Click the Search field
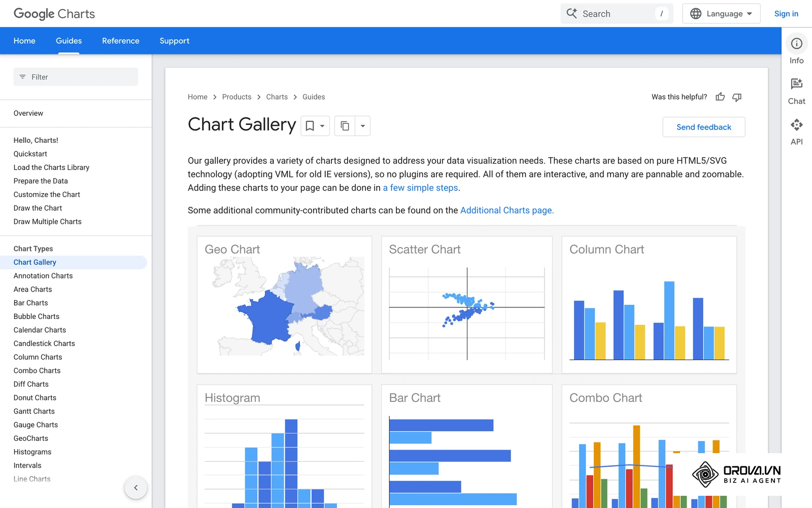This screenshot has width=812, height=508. 617,14
